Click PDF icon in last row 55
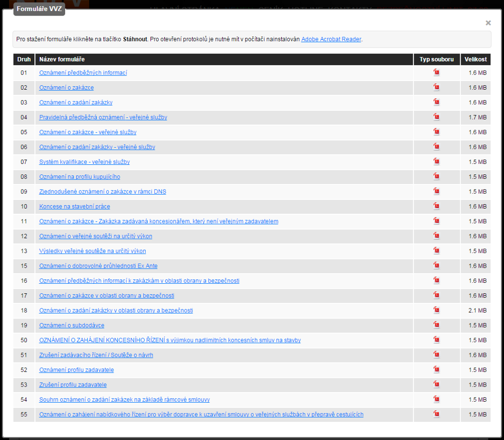Image resolution: width=504 pixels, height=440 pixels. coord(436,414)
